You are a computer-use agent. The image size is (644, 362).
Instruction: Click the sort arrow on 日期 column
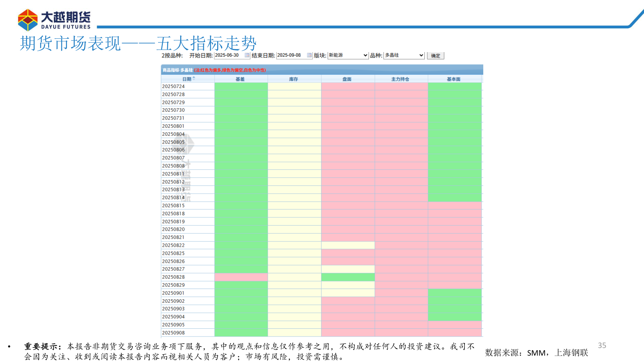pos(193,79)
